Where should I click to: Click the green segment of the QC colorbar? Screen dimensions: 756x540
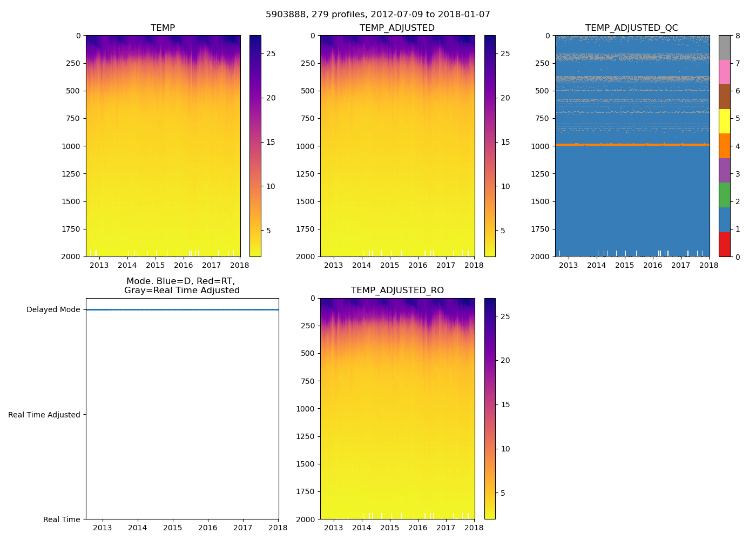[x=724, y=195]
